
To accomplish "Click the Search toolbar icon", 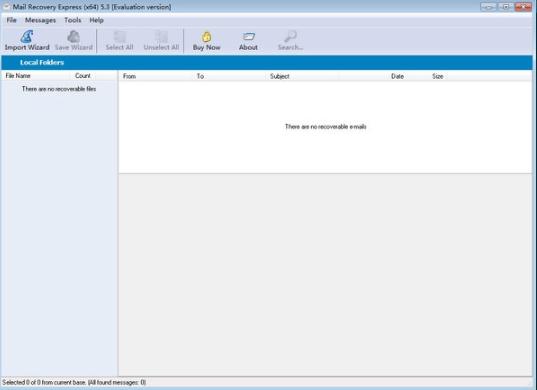I will (290, 41).
